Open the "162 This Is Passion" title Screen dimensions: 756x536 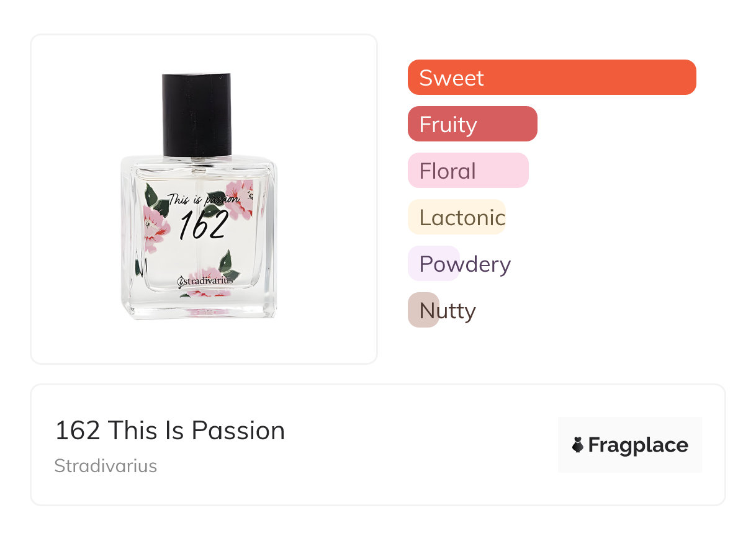point(169,431)
